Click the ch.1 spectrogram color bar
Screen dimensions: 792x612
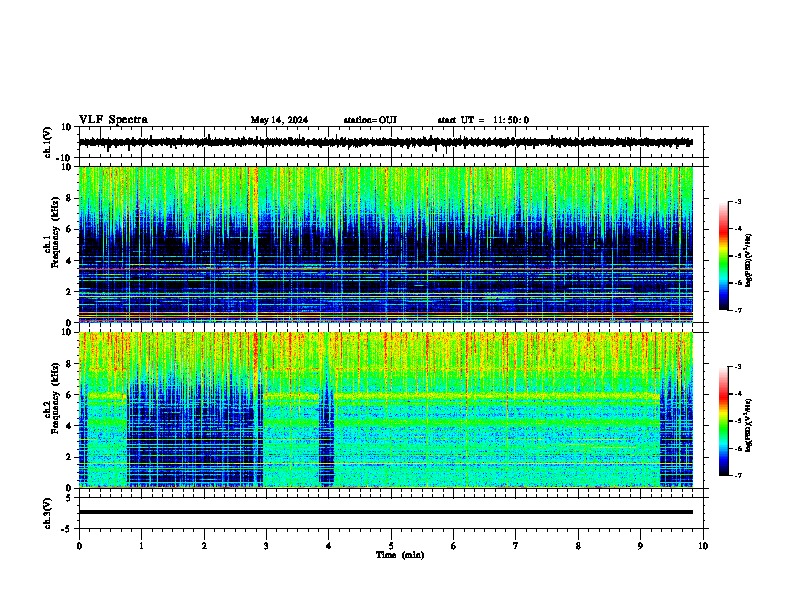pos(724,256)
